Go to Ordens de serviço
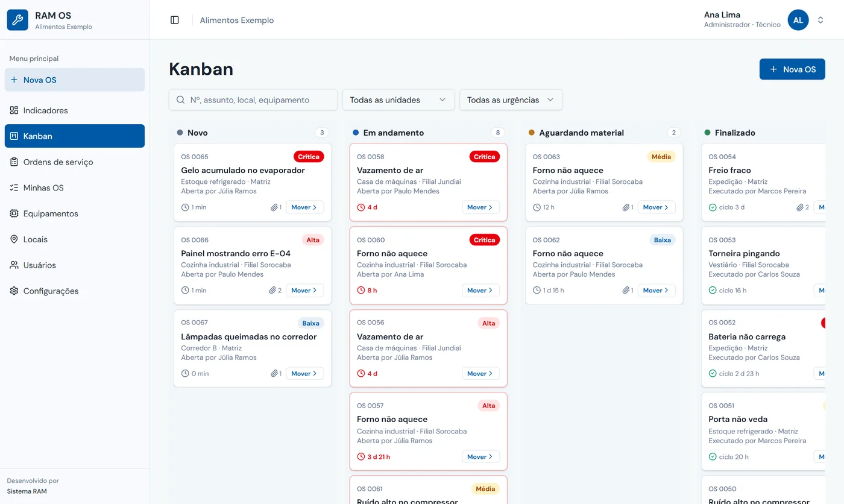Screen dimensions: 844x504 pyautogui.click(x=75, y=162)
